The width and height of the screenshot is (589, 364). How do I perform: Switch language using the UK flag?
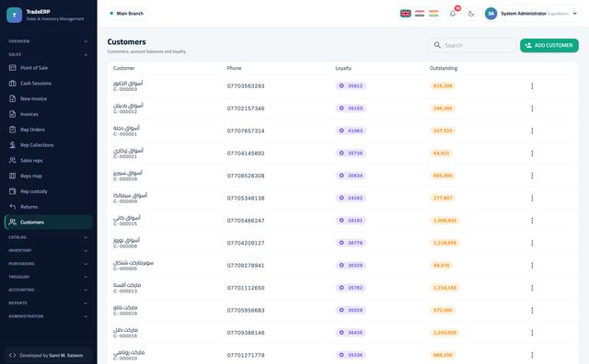[405, 14]
